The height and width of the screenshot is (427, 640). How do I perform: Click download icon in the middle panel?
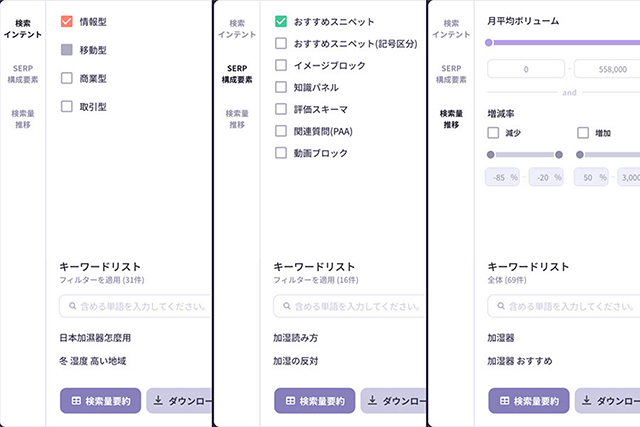coord(373,401)
